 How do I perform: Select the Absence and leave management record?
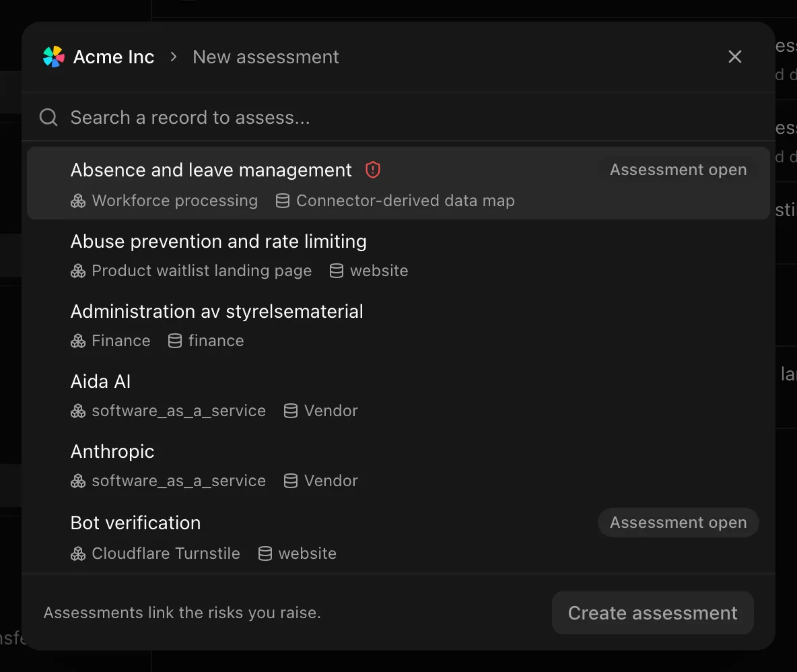tap(398, 184)
